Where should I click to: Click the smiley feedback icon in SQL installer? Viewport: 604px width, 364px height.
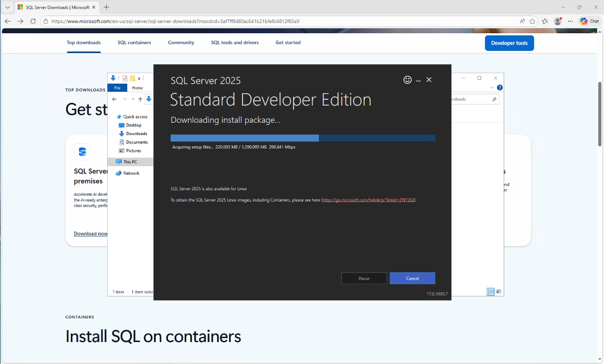(x=407, y=80)
